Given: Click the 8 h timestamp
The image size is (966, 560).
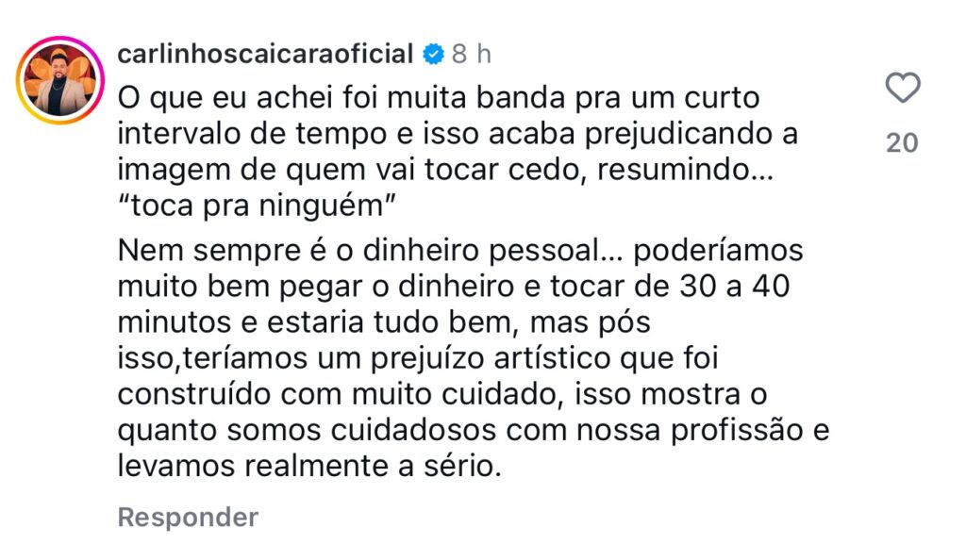Looking at the screenshot, I should click(x=472, y=54).
